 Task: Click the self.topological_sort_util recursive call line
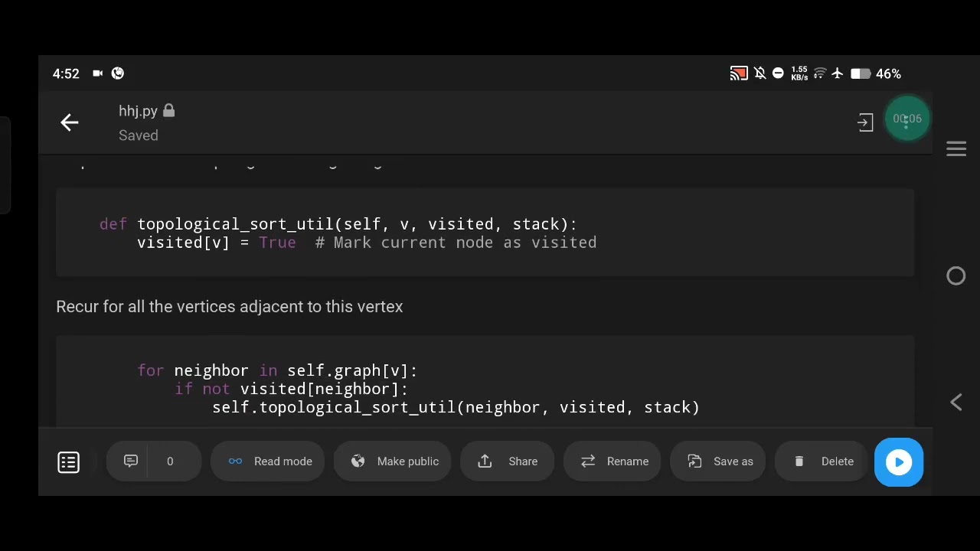[x=456, y=407]
